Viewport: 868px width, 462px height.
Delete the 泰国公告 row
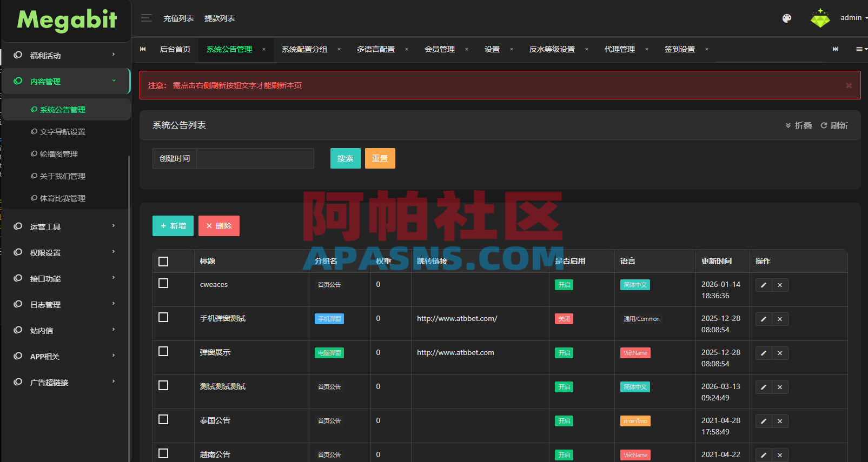780,421
